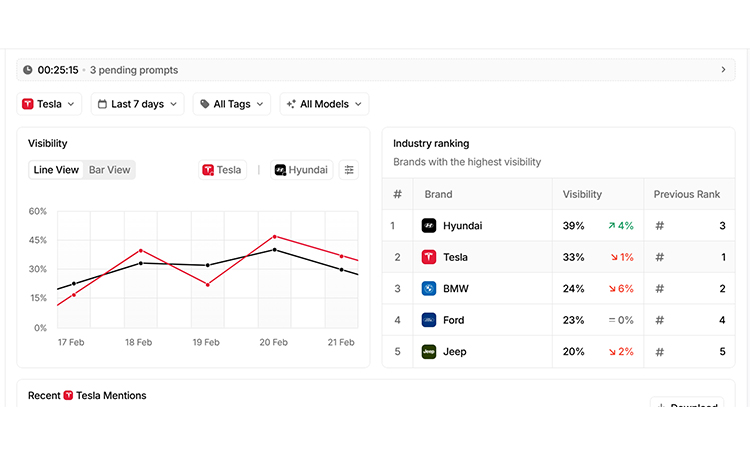This screenshot has height=450, width=750.
Task: Click the sparkle icon in All Models filter
Action: (291, 104)
